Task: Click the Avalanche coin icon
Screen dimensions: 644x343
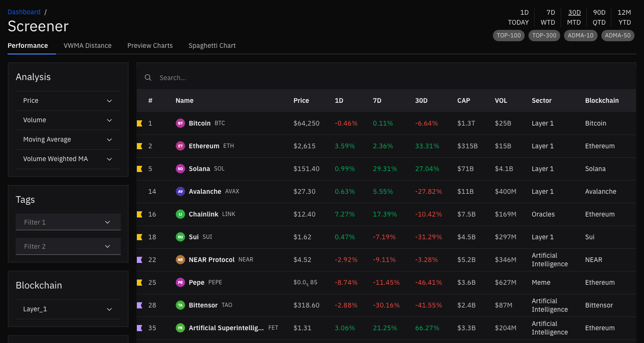Action: coord(180,191)
